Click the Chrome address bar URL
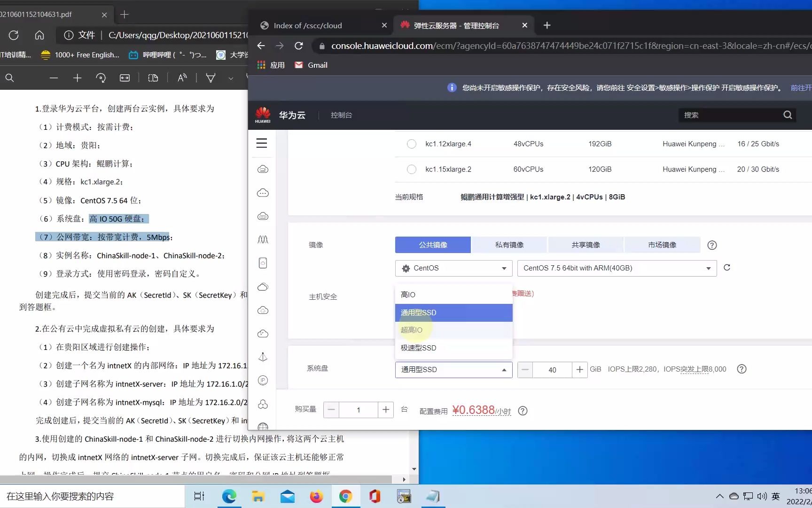The width and height of the screenshot is (812, 508). pos(571,46)
